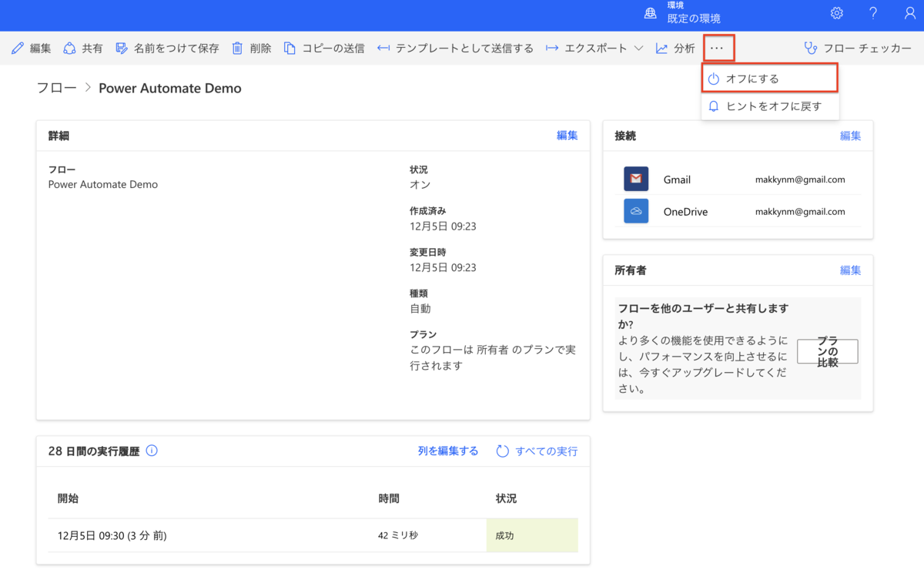Click OneDrive connection name text
This screenshot has width=924, height=570.
(x=685, y=212)
